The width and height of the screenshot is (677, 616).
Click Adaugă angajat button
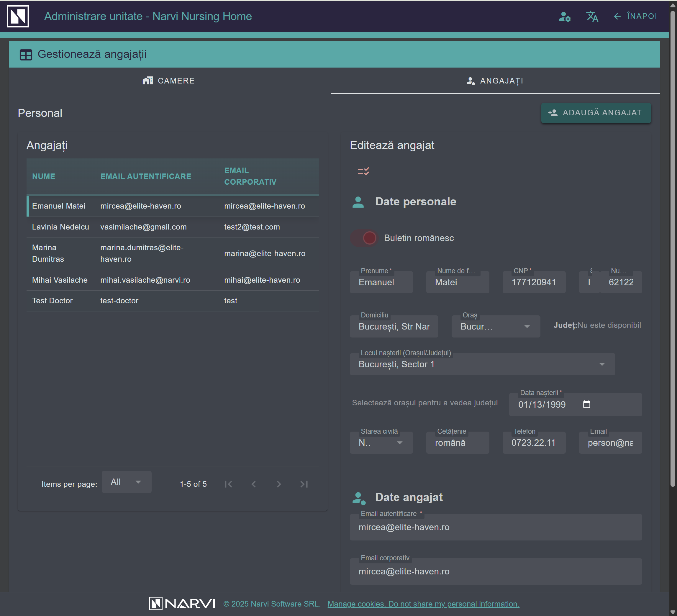pos(595,112)
